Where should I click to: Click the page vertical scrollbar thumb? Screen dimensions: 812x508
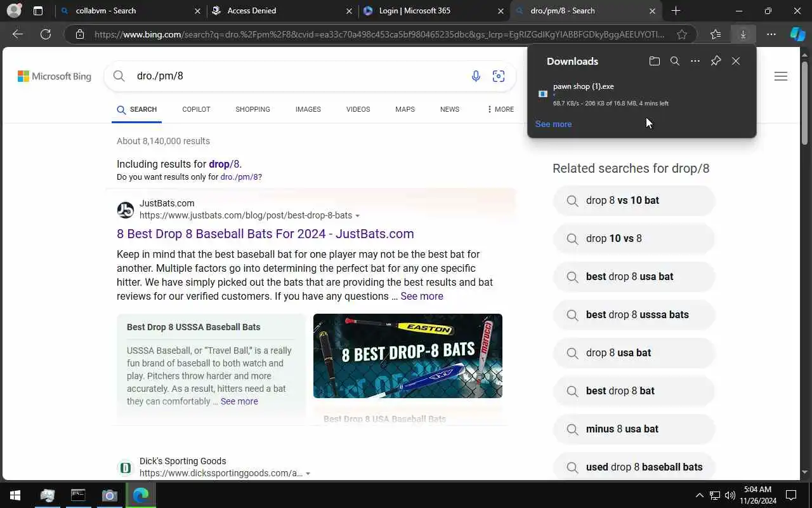(805, 104)
